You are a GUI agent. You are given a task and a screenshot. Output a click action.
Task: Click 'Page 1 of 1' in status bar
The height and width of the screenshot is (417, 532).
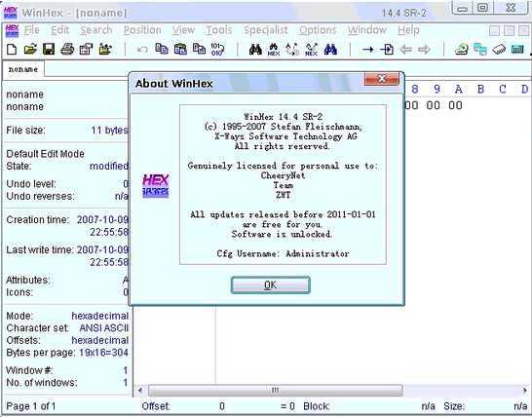pyautogui.click(x=31, y=406)
